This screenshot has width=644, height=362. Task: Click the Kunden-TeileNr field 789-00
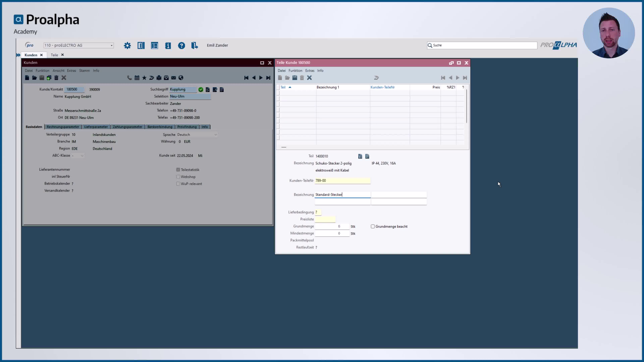[x=342, y=181]
